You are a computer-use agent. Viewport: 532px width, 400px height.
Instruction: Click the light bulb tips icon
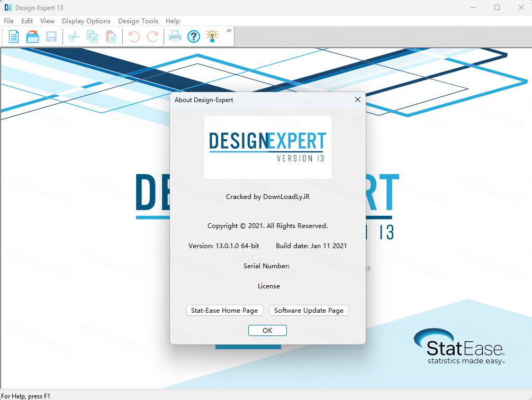(212, 37)
